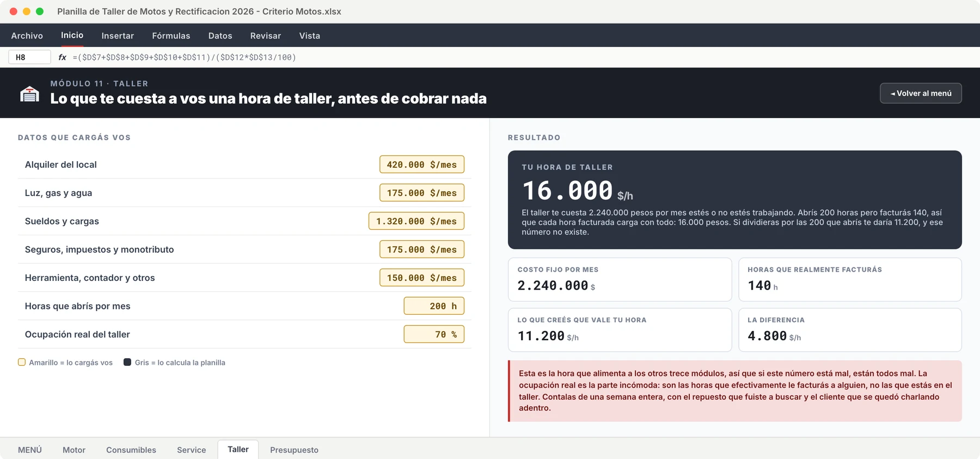Open the Fórmulas ribbon tab
This screenshot has height=459, width=980.
coord(171,35)
